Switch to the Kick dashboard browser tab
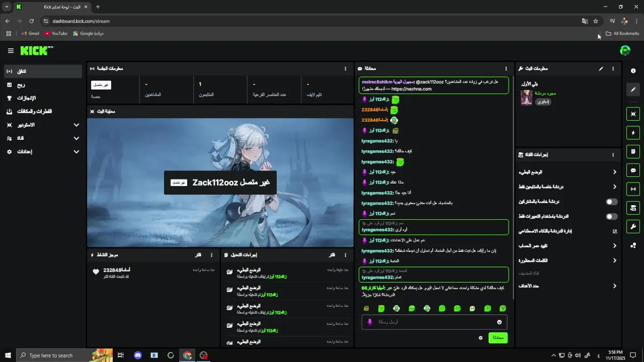Screen dimensions: 644x362 click(52, 7)
